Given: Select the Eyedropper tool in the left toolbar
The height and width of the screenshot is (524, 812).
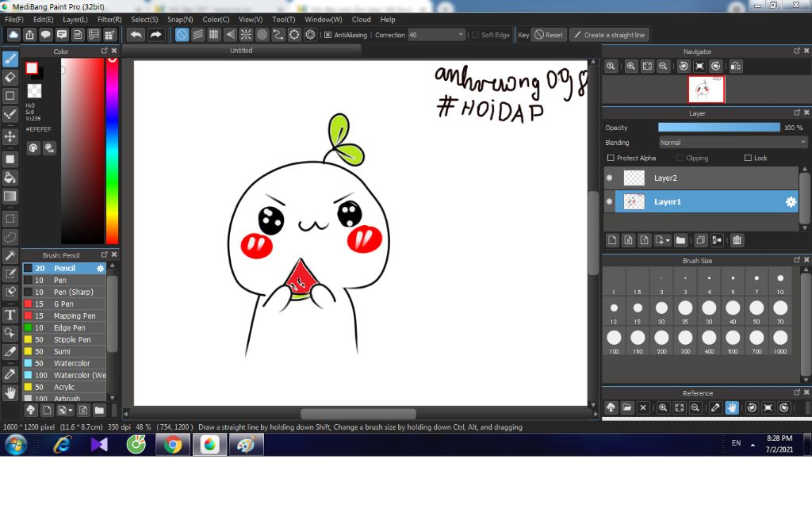Looking at the screenshot, I should [10, 374].
